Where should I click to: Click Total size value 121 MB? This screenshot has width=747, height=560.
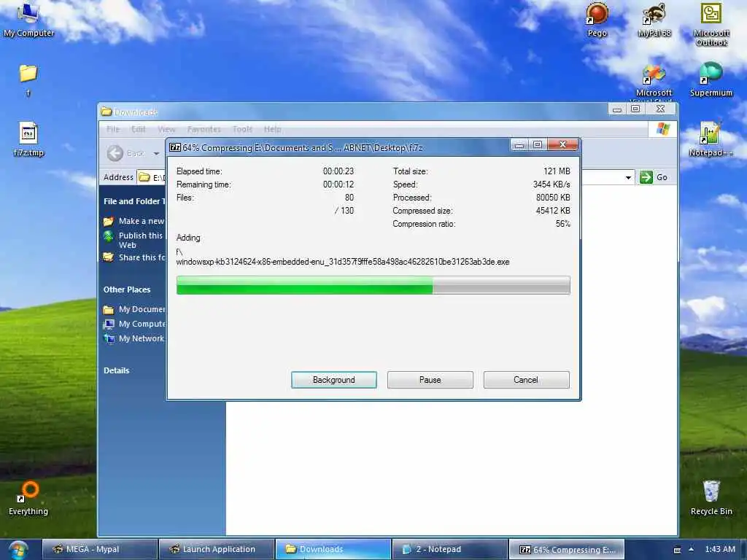[x=557, y=171]
